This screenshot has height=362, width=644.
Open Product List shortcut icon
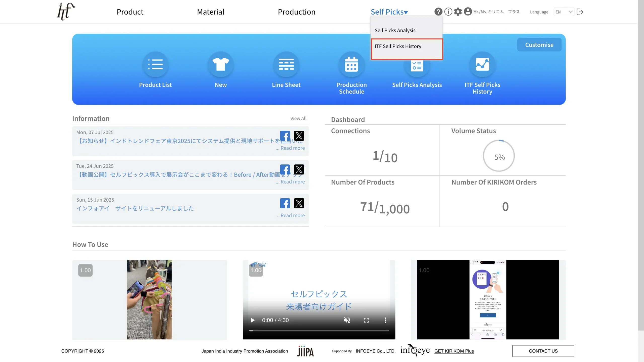pos(155,65)
